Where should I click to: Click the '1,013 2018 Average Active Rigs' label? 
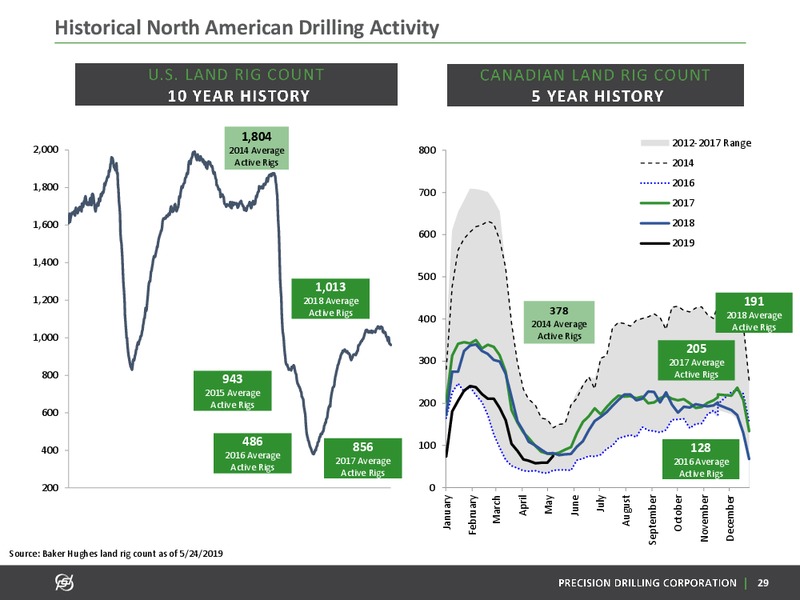(x=331, y=298)
